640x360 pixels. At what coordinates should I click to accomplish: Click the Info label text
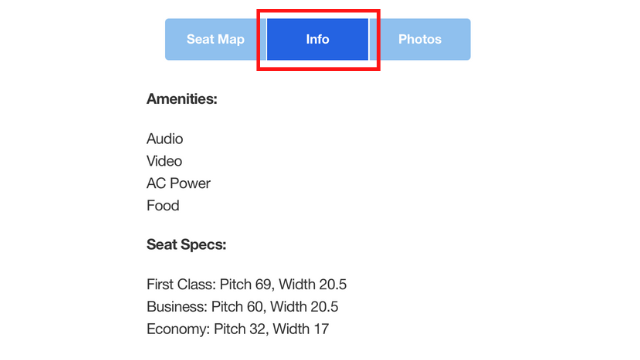pyautogui.click(x=318, y=39)
